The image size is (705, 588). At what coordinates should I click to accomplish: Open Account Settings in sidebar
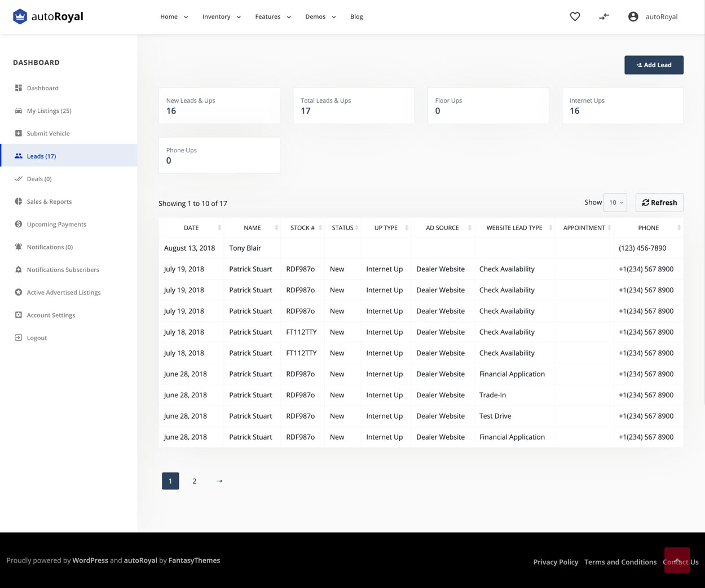pos(51,315)
